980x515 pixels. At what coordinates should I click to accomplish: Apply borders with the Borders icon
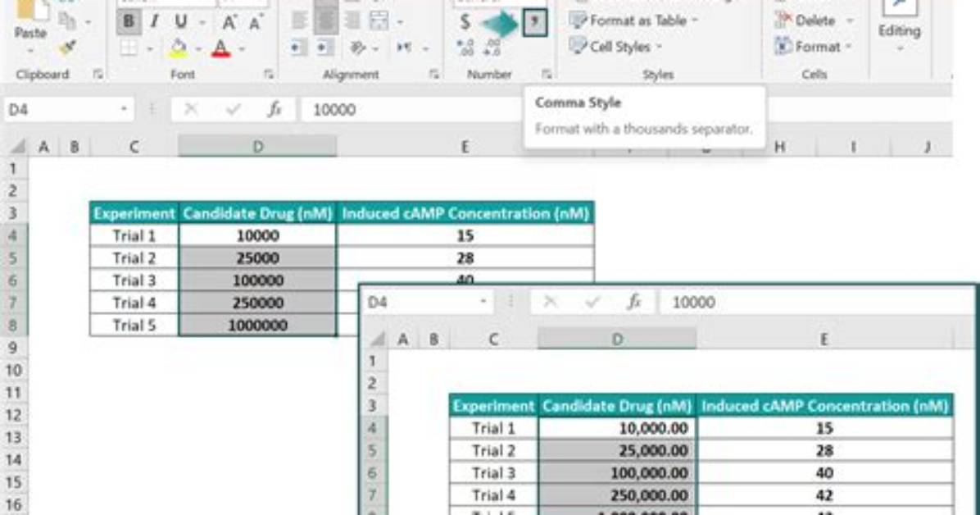pos(129,48)
